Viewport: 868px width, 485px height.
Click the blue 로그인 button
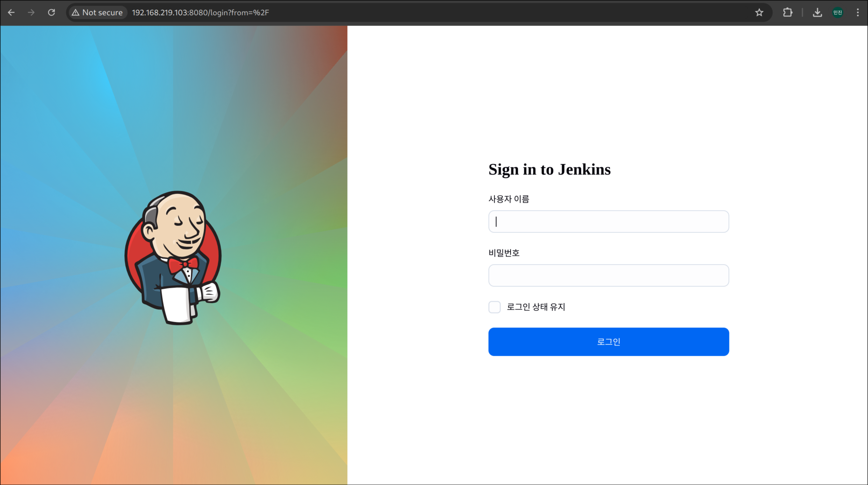[608, 342]
